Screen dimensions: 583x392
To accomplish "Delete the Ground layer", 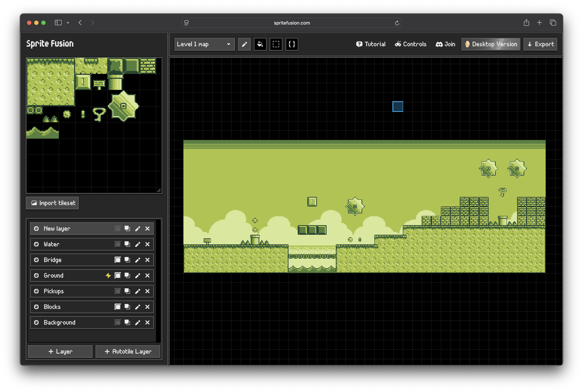I will pyautogui.click(x=147, y=276).
